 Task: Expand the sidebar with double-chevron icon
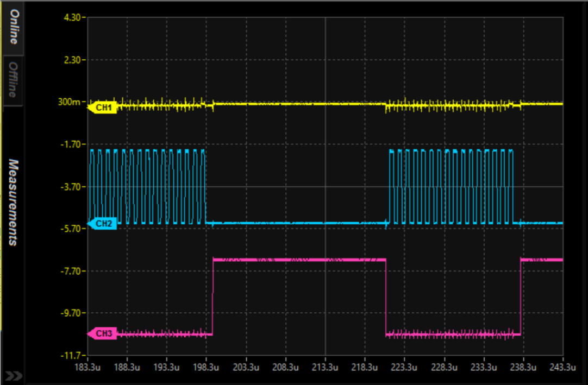[x=14, y=376]
